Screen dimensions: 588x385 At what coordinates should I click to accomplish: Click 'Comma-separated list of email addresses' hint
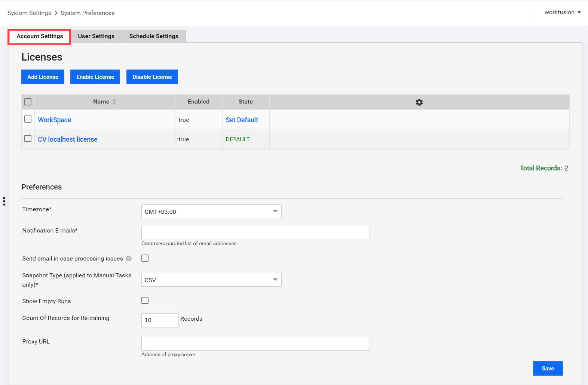(189, 244)
